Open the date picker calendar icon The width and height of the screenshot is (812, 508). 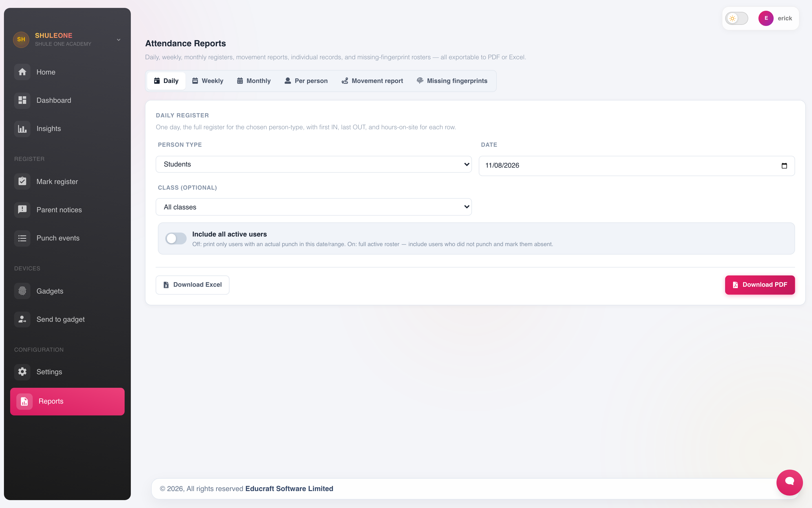pos(784,166)
